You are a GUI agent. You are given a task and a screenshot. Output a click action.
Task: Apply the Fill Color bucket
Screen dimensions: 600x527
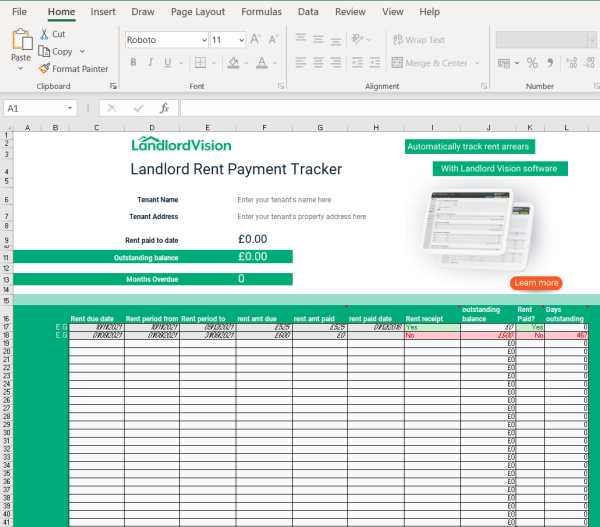point(233,62)
